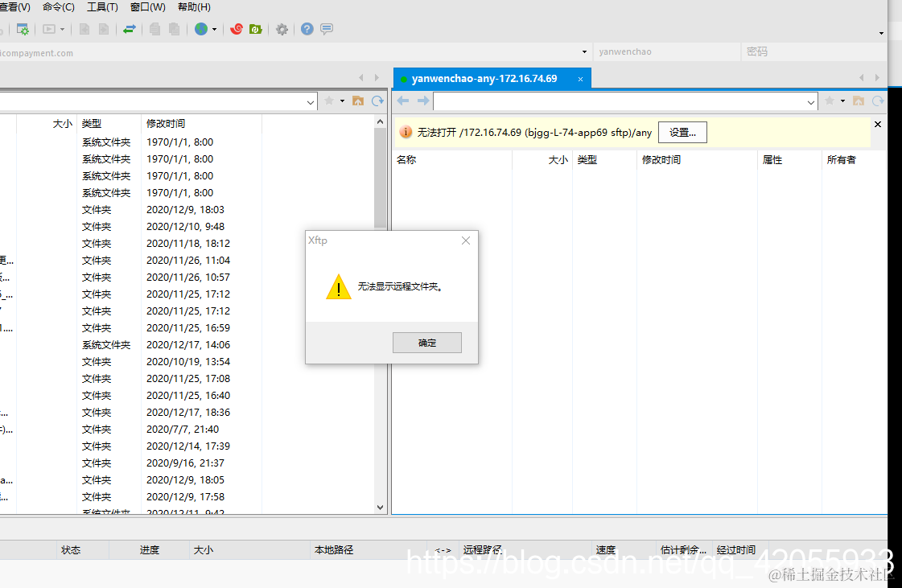Click the yellow warning triangle in the dialog
902x588 pixels.
pyautogui.click(x=338, y=286)
